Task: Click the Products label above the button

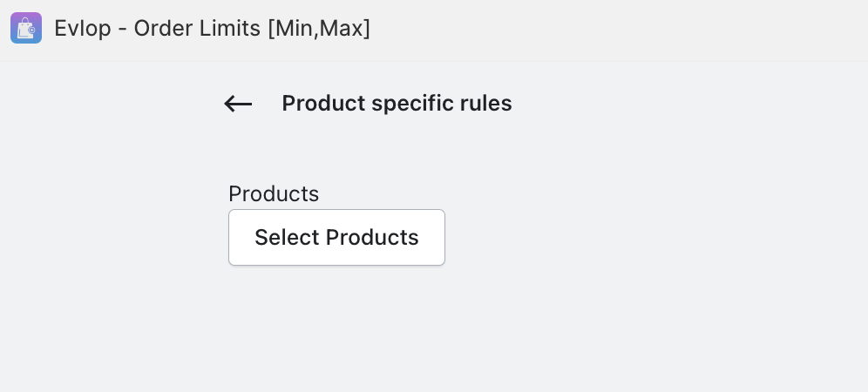Action: 274,193
